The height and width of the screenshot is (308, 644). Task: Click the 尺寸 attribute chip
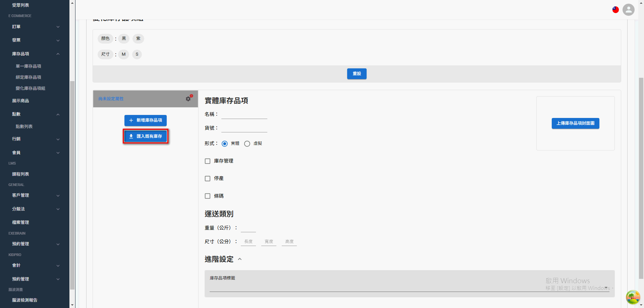(105, 54)
